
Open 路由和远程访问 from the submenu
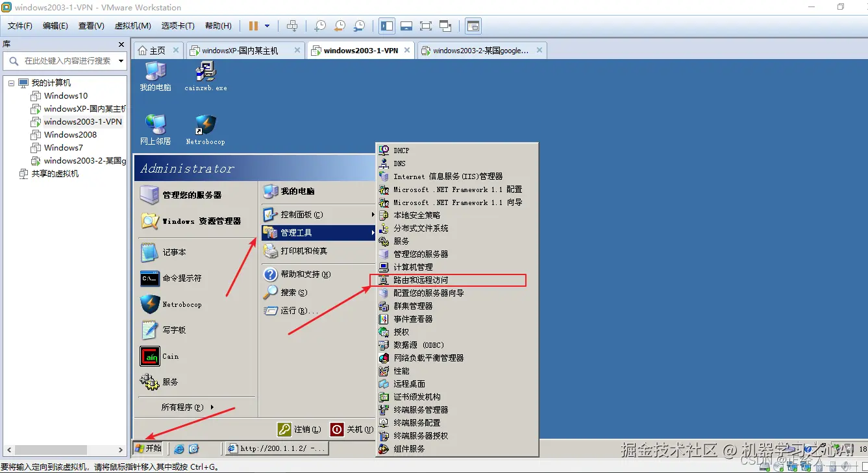coord(458,280)
